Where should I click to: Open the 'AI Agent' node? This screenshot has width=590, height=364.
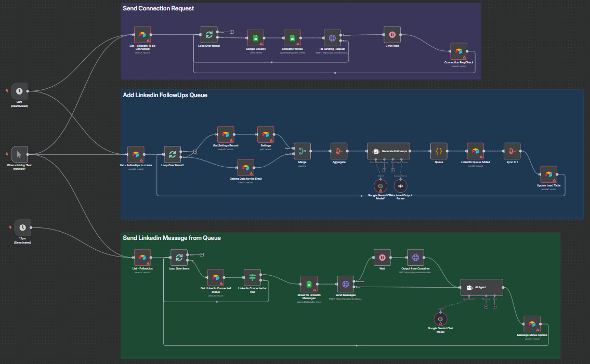point(482,287)
